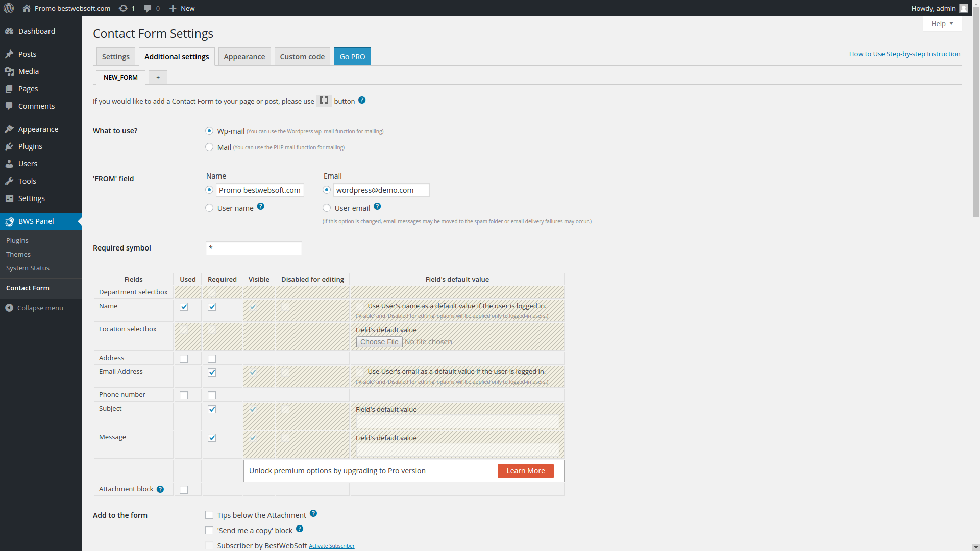Screen dimensions: 980x551
Task: Open Settings icon in sidebar
Action: point(9,198)
